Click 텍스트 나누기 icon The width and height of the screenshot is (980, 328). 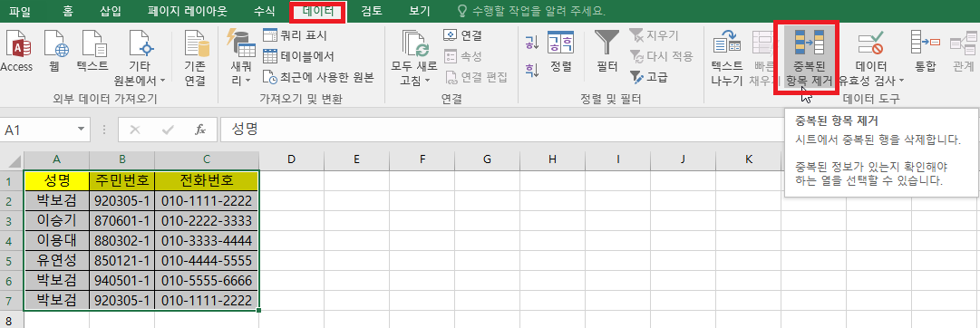point(727,57)
